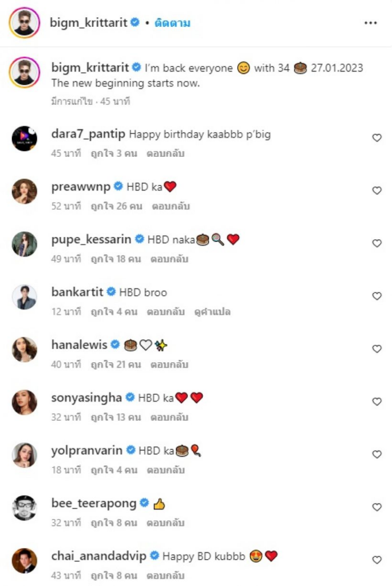Open the three-dot more options menu
392x586 pixels.
click(370, 23)
